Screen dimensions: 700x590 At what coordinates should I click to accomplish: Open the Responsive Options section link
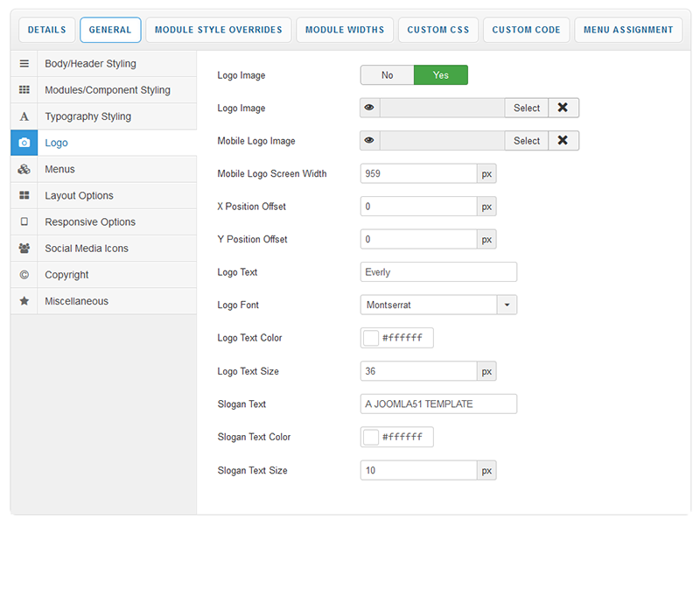point(90,222)
